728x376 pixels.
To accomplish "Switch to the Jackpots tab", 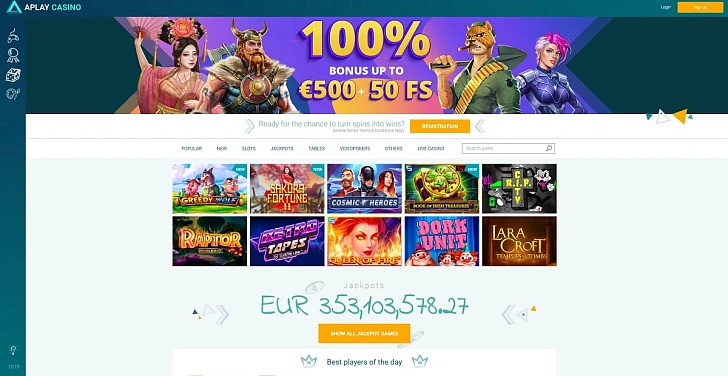I will coord(282,149).
